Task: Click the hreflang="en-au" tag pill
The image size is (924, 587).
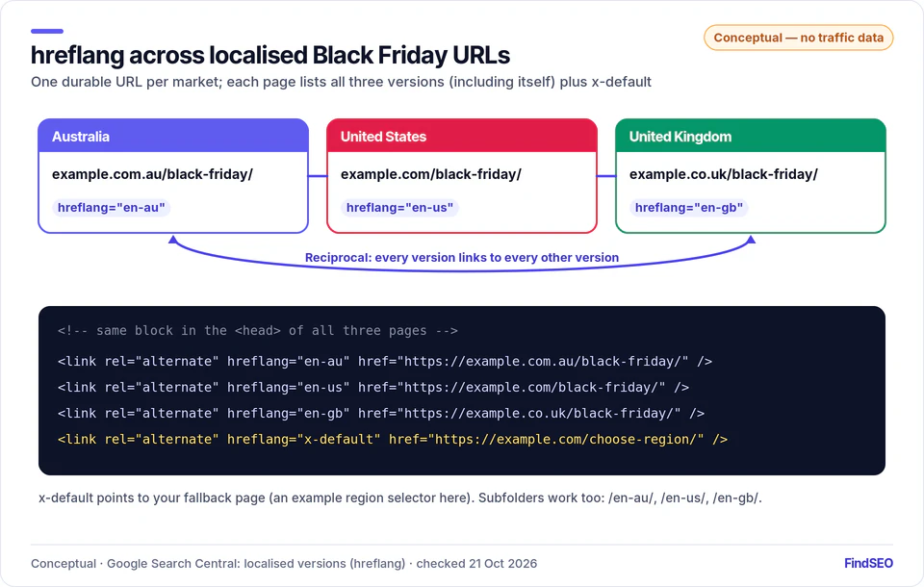Action: coord(112,208)
